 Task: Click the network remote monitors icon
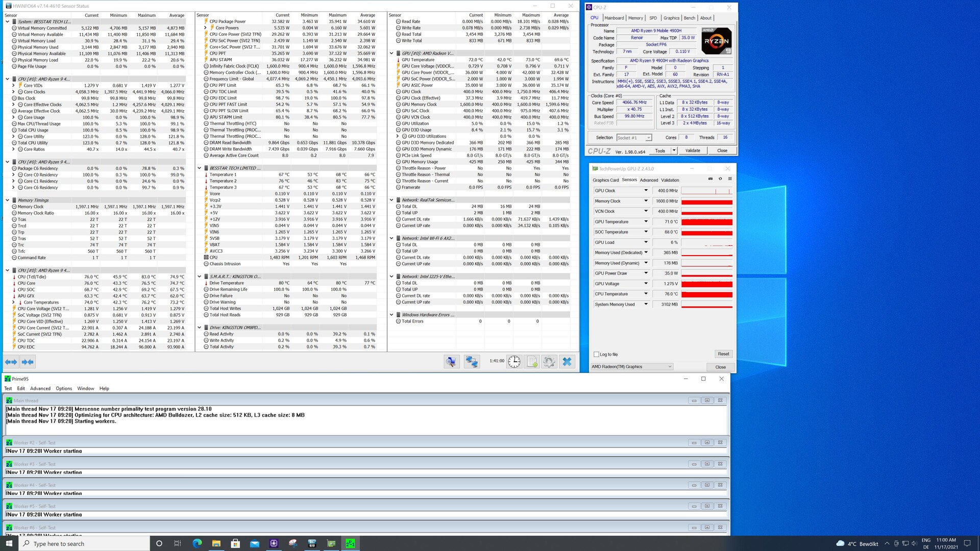[x=471, y=362]
